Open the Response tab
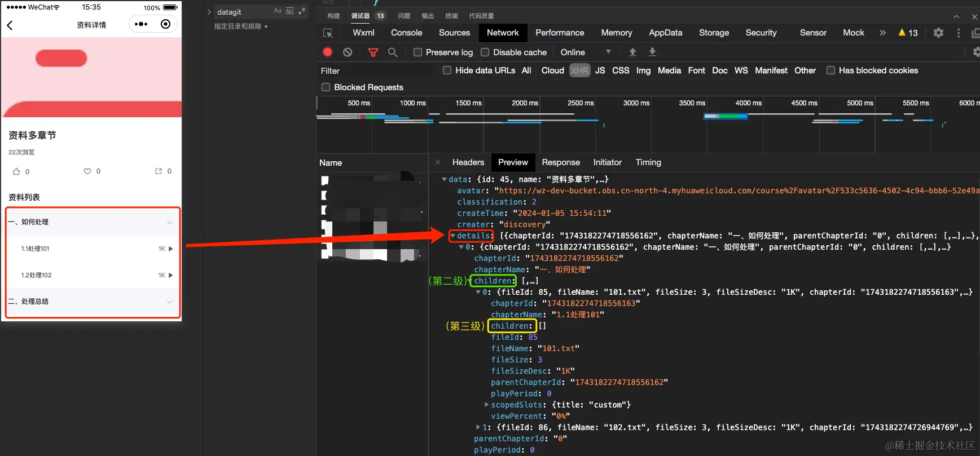Screen dimensions: 980x456 pyautogui.click(x=560, y=162)
